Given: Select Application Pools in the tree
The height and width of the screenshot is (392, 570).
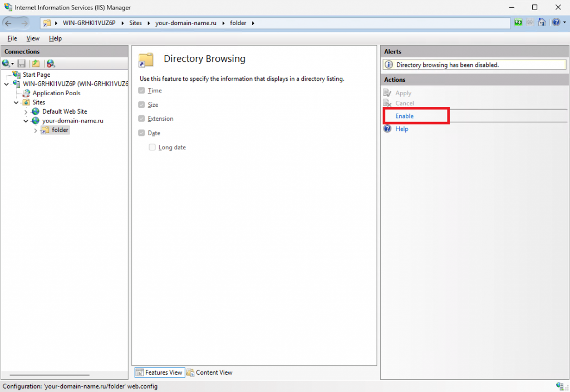Looking at the screenshot, I should coord(56,93).
